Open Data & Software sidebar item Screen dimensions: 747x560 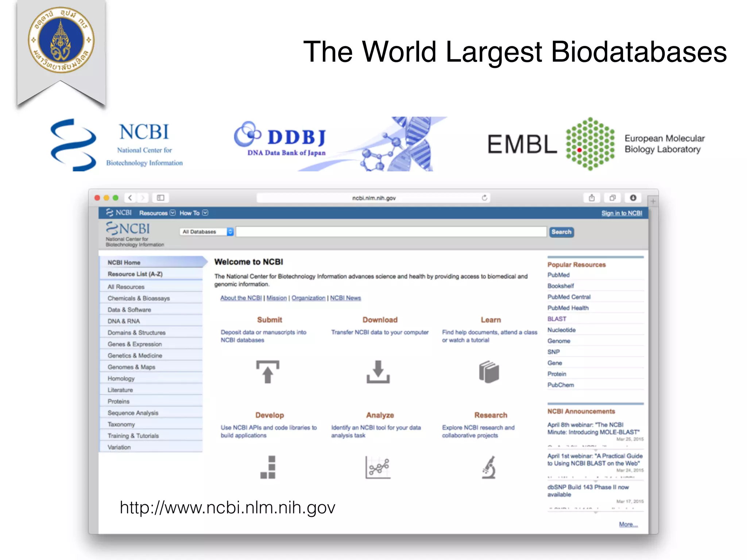151,310
